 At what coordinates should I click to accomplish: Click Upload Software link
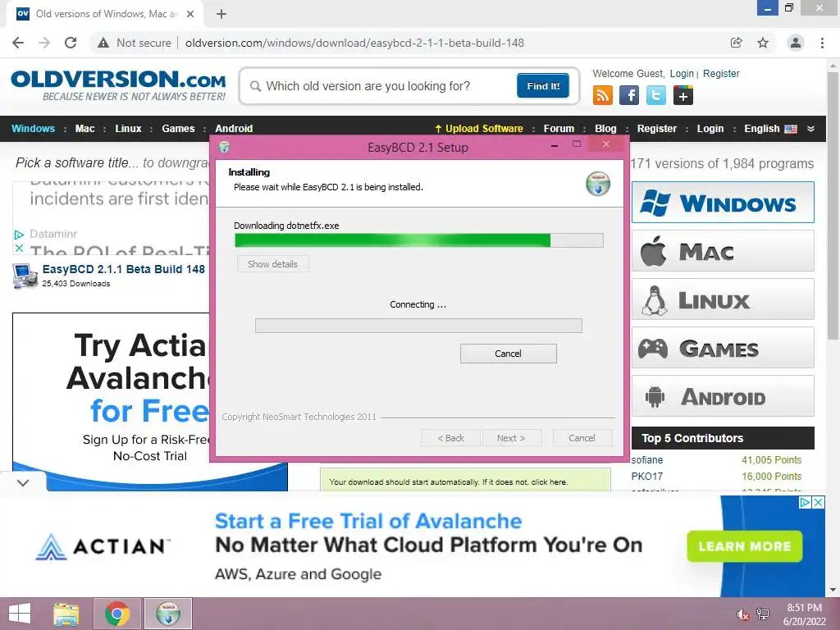(x=479, y=129)
